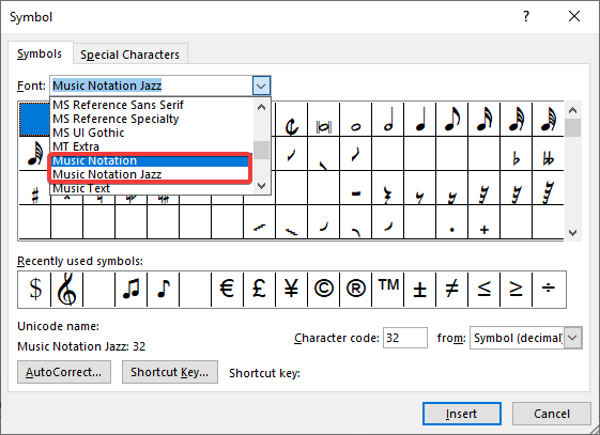This screenshot has height=435, width=600.
Task: Choose the beamed eighth notes recent symbol
Action: click(x=131, y=289)
